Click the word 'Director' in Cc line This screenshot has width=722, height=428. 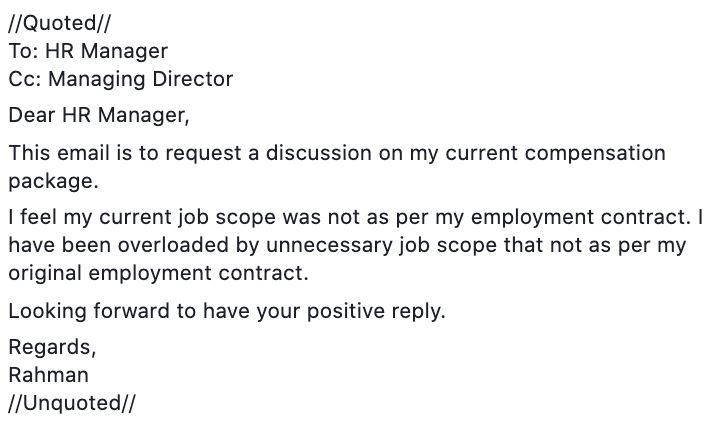[x=193, y=79]
